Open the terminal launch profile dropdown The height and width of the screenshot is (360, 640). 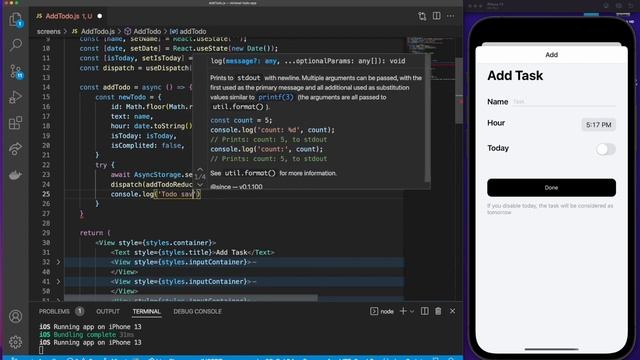point(412,311)
